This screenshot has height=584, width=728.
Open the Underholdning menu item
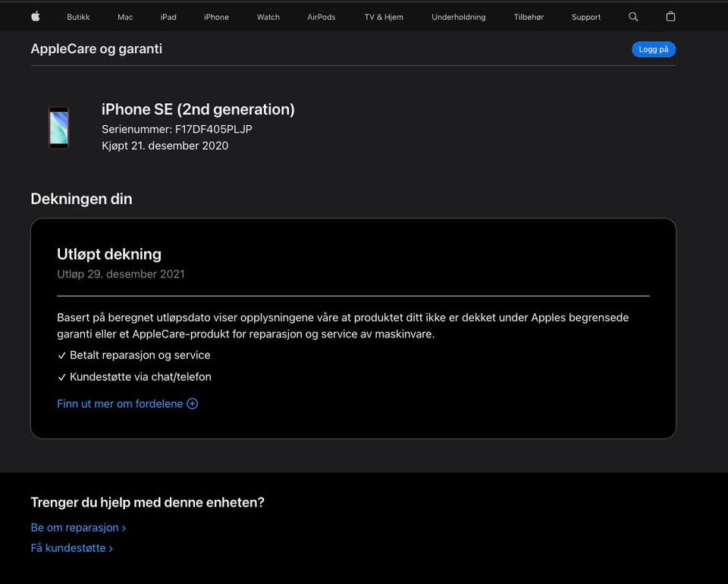(458, 17)
